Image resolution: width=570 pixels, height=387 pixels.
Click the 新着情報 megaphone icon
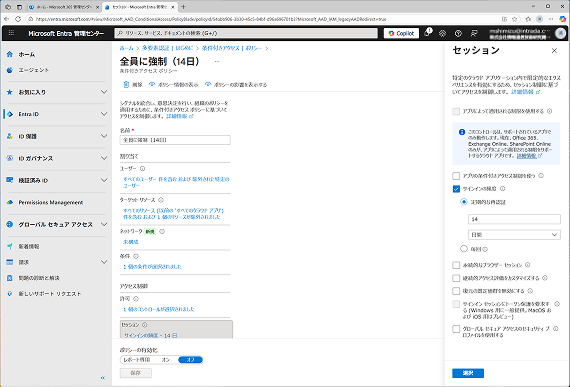pos(9,246)
